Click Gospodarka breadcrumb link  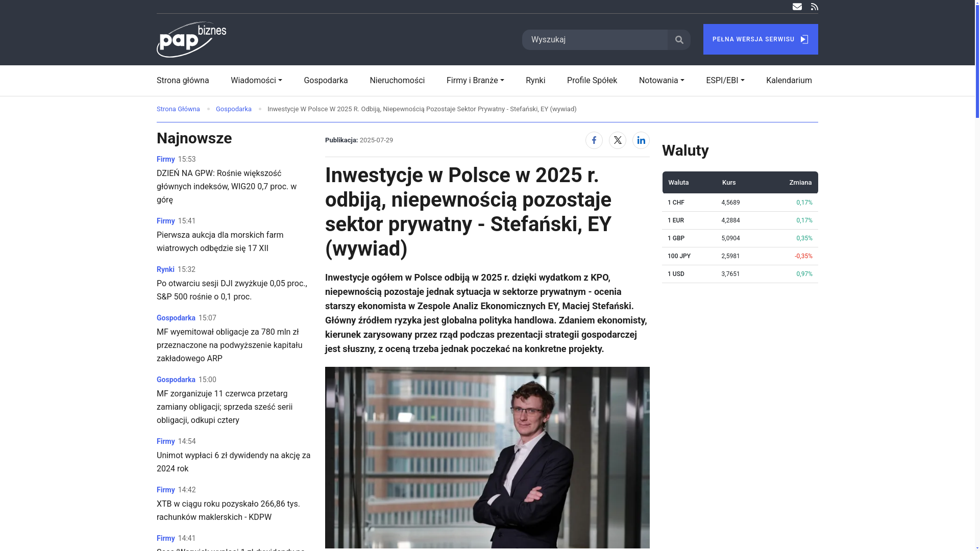click(234, 109)
